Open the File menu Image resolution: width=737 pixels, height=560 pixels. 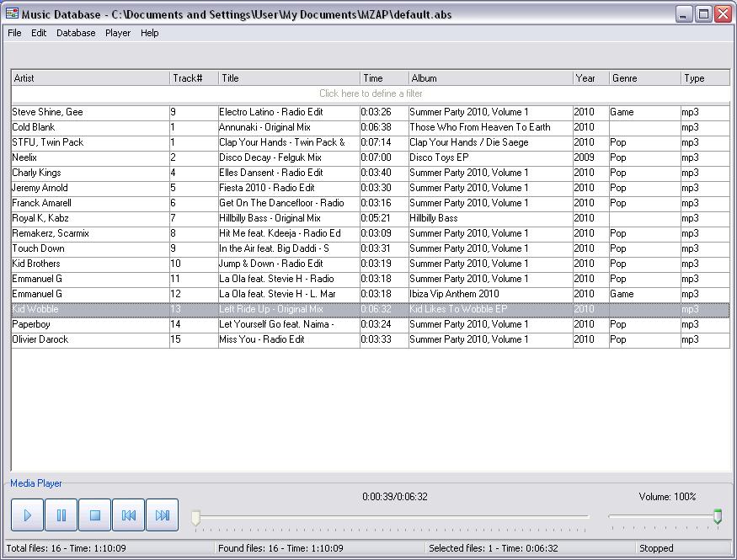[13, 33]
